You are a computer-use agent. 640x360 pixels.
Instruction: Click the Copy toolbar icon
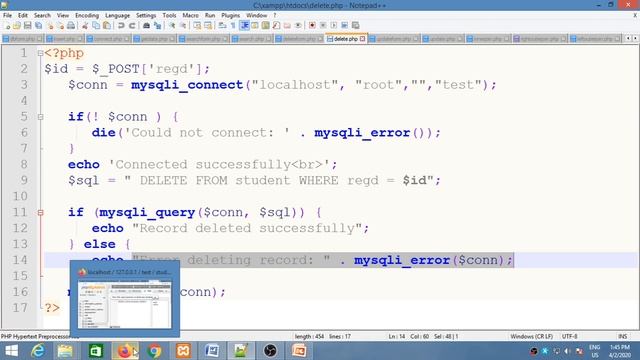tap(96, 26)
